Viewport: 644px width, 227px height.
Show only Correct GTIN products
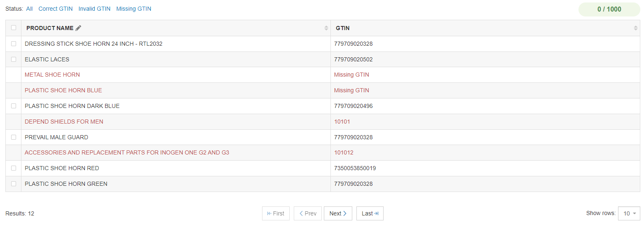pos(56,9)
